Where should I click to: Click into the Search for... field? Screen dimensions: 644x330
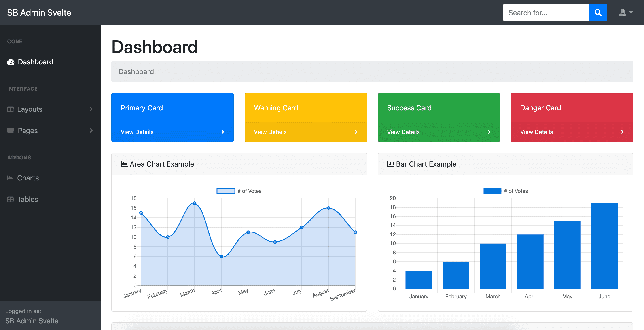(x=545, y=13)
